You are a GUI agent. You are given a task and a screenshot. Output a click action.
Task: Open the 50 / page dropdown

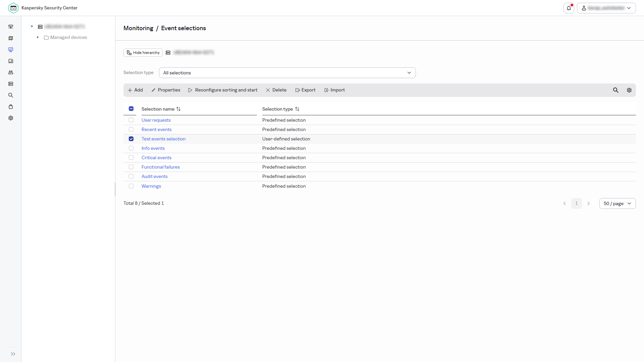click(x=618, y=203)
